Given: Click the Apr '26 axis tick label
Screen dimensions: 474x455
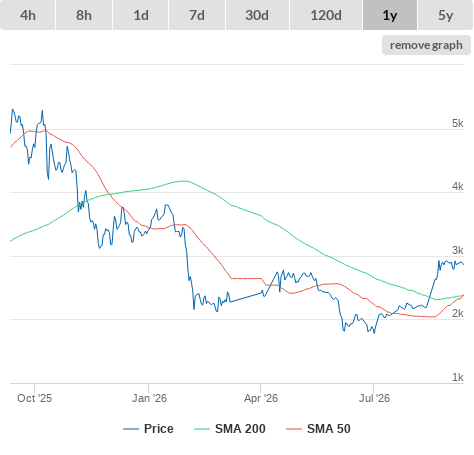Looking at the screenshot, I should click(x=261, y=398).
